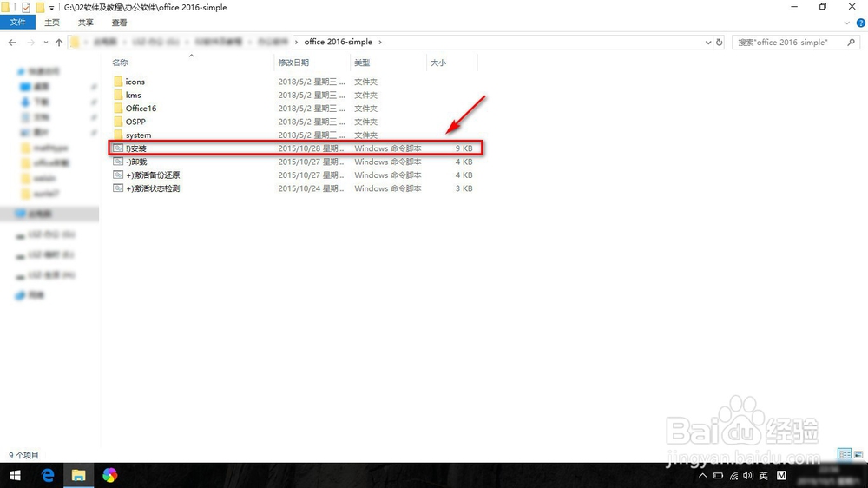The height and width of the screenshot is (488, 868).
Task: Expand breadcrumb arrow after office 2016-simple
Action: click(x=380, y=42)
